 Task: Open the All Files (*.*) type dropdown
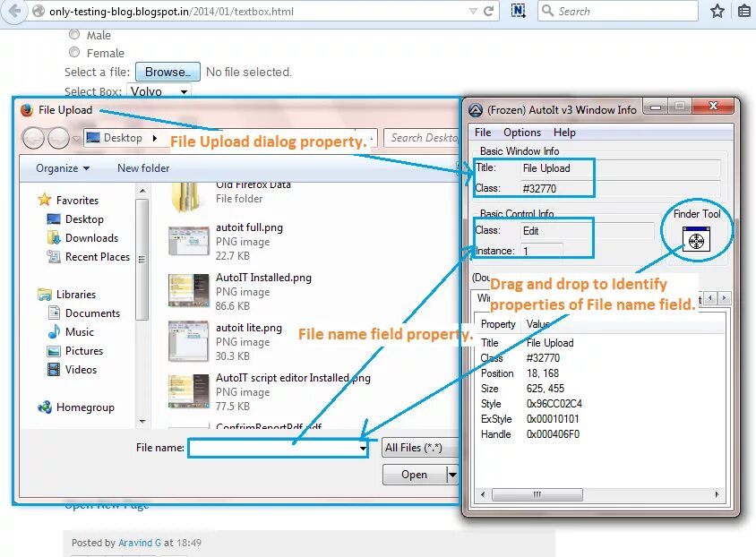(420, 448)
